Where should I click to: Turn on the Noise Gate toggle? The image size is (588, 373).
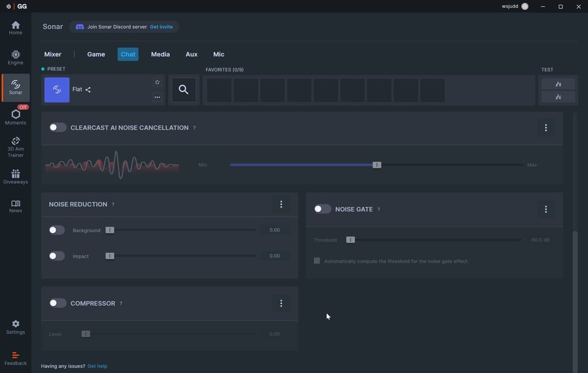point(322,209)
